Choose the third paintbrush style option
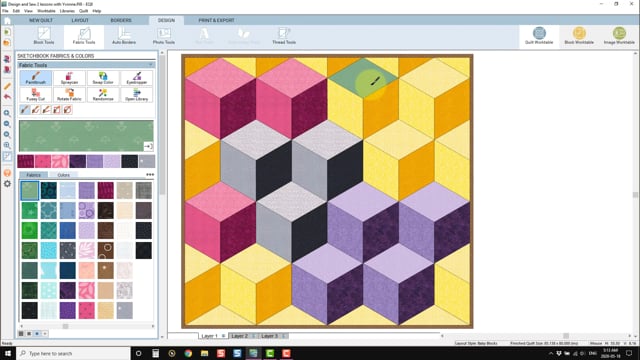Viewport: 640px width, 360px height. tap(46, 109)
